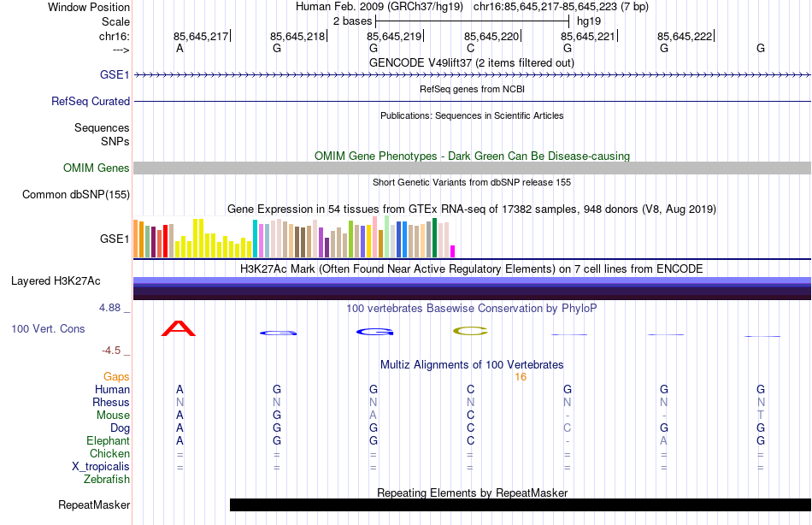The image size is (812, 525).
Task: Open the RefSeq Curated track label
Action: point(90,101)
